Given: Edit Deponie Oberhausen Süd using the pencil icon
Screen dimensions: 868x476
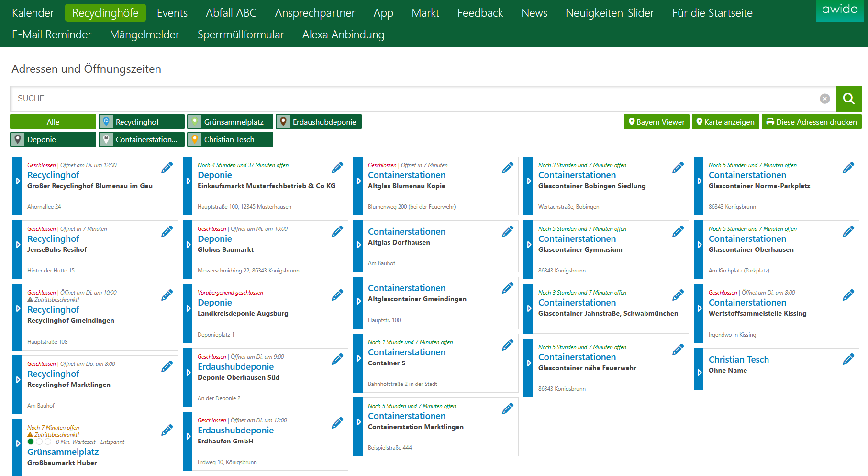Looking at the screenshot, I should (337, 360).
